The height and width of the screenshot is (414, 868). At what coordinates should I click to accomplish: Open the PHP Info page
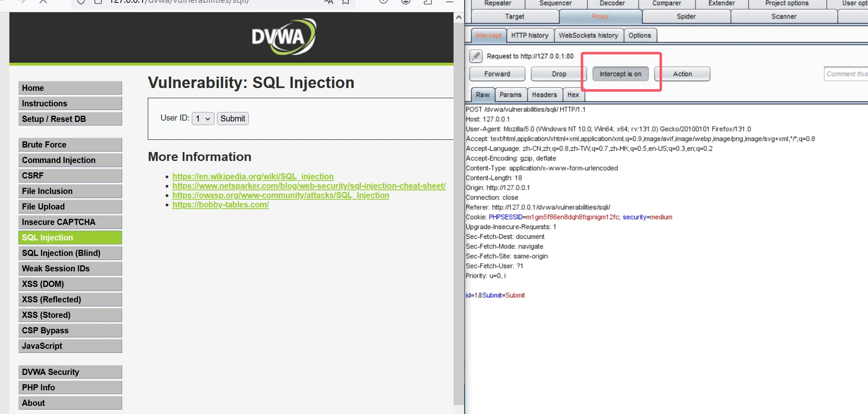(70, 388)
